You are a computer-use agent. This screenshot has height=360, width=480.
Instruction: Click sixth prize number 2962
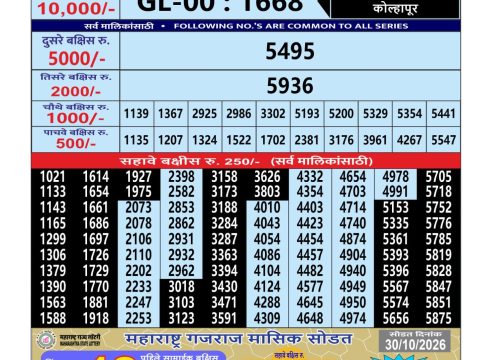coord(181,271)
